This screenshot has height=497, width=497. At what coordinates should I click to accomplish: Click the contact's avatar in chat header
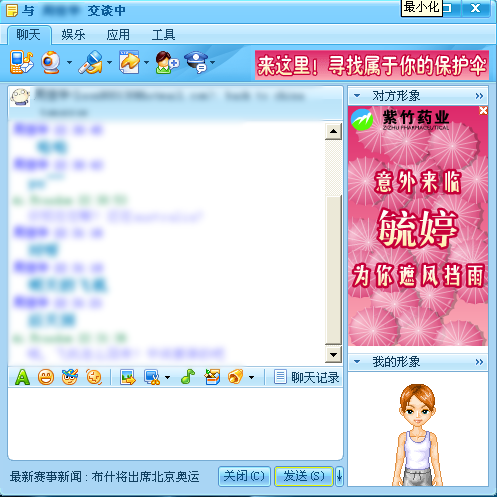pos(20,97)
